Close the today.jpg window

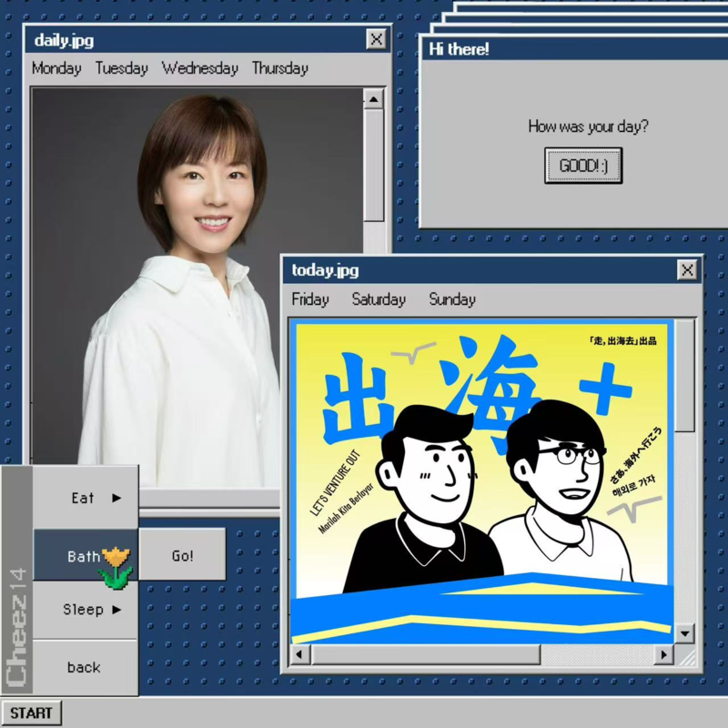tap(687, 270)
